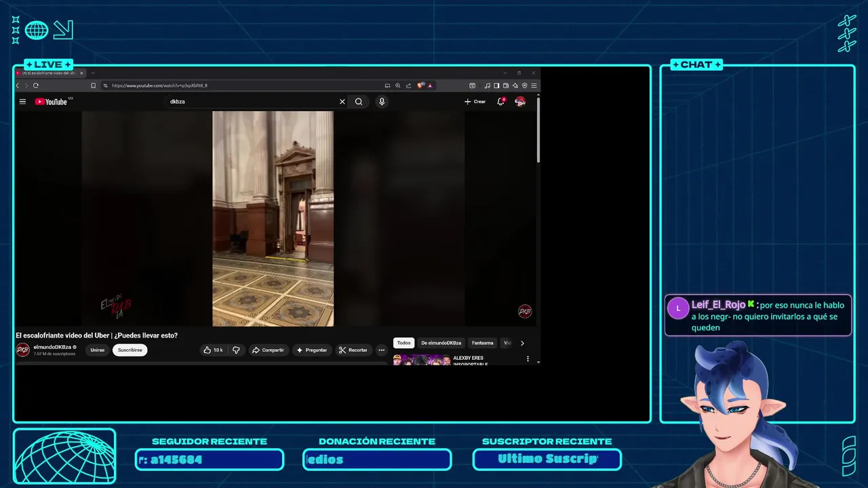Open browser music playlist icon
Image resolution: width=868 pixels, height=488 pixels.
(488, 85)
